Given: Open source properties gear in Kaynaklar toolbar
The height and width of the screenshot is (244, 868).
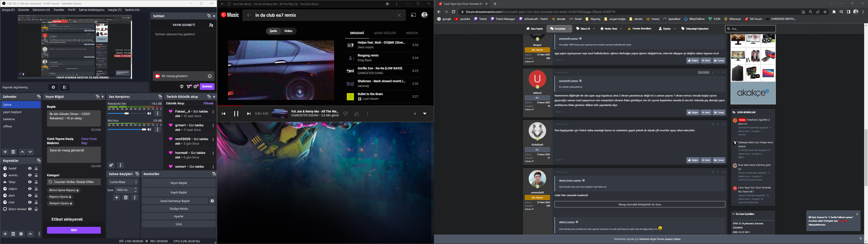Looking at the screenshot, I should 21,234.
